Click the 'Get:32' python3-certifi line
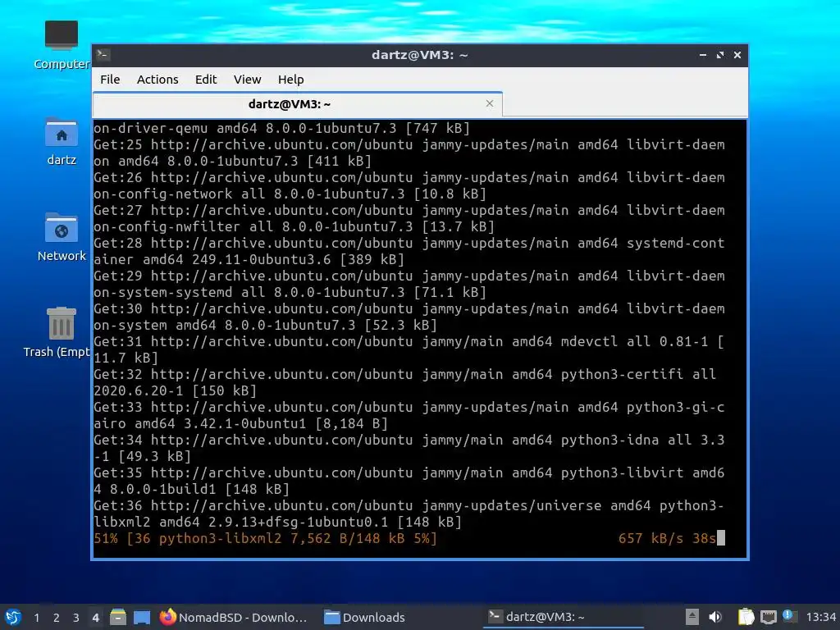This screenshot has width=840, height=630. [405, 382]
